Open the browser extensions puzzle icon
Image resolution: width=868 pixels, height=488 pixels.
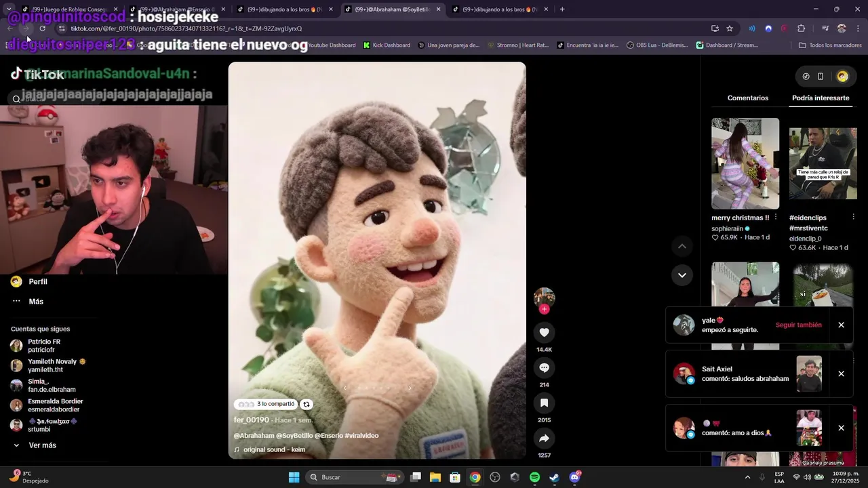[x=802, y=28]
